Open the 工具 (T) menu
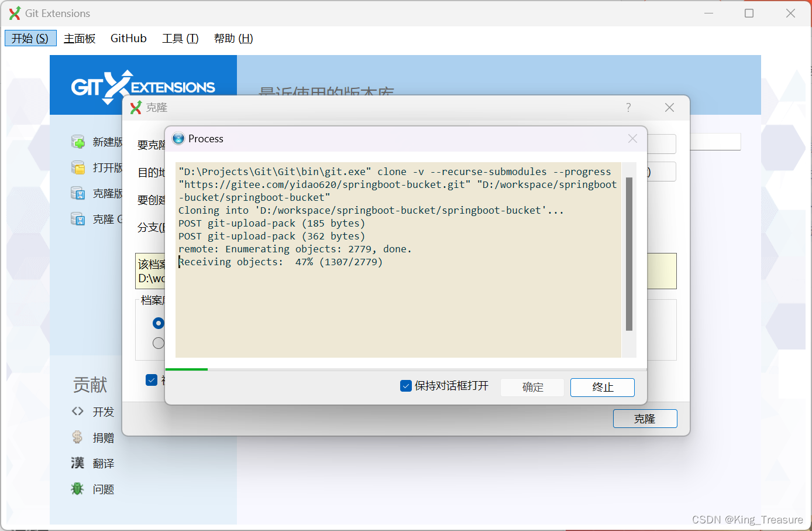 tap(180, 39)
